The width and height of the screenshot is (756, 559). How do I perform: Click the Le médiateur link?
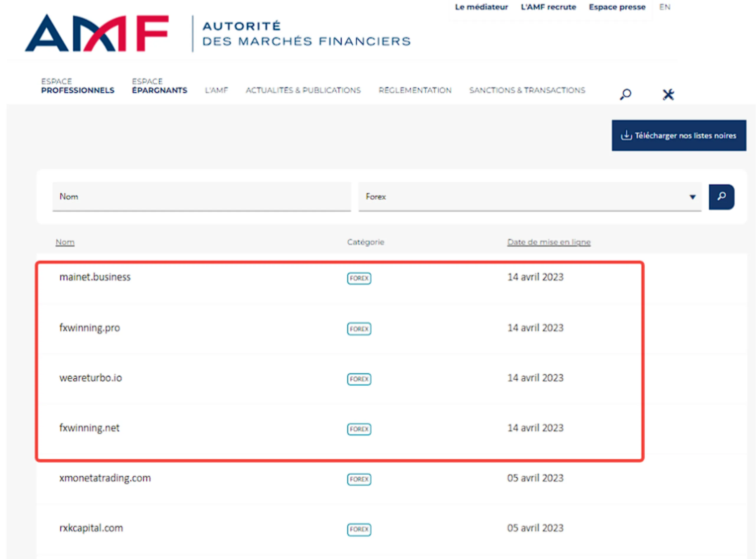coord(481,7)
